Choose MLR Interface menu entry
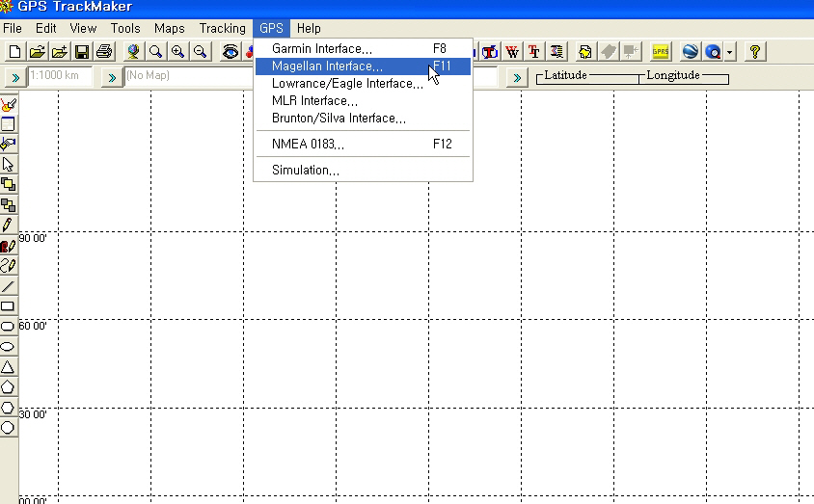Screen dimensions: 814x504 click(x=363, y=101)
